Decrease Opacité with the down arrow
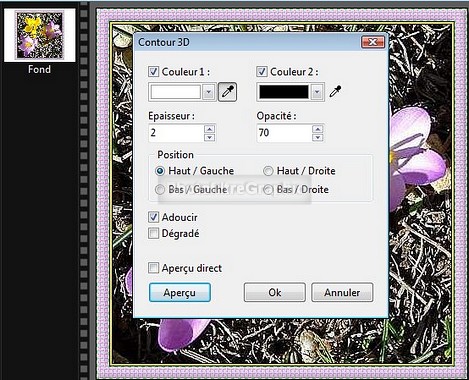This screenshot has width=469, height=380. click(318, 137)
